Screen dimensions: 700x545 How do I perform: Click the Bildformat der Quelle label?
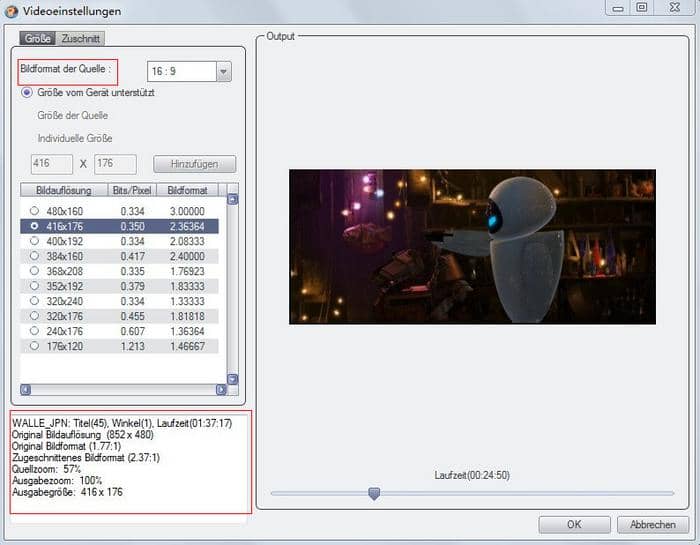click(x=65, y=69)
